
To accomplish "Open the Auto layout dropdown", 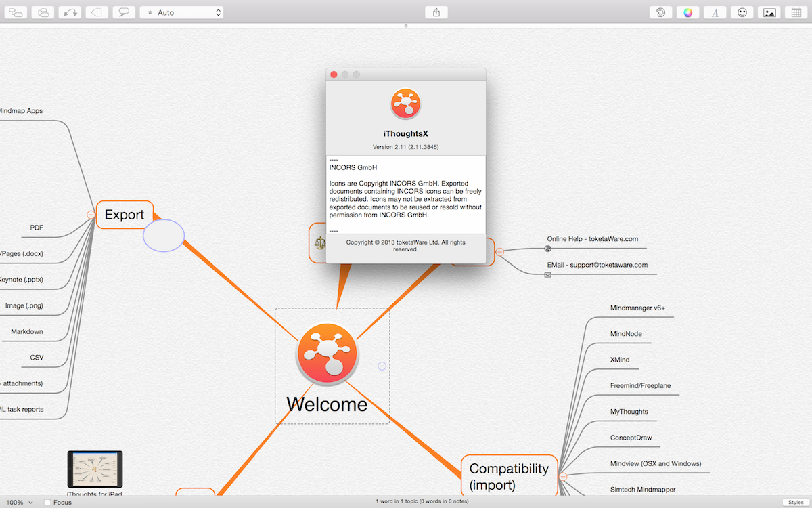I will click(181, 12).
